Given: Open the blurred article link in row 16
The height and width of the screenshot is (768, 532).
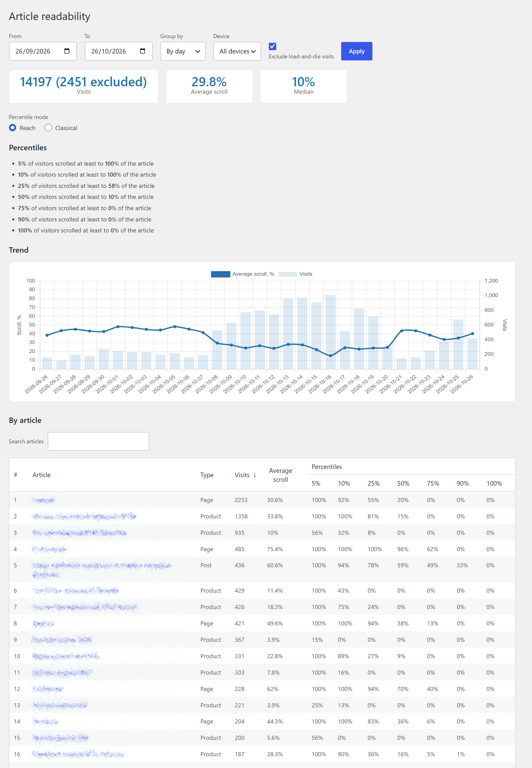Looking at the screenshot, I should [79, 754].
